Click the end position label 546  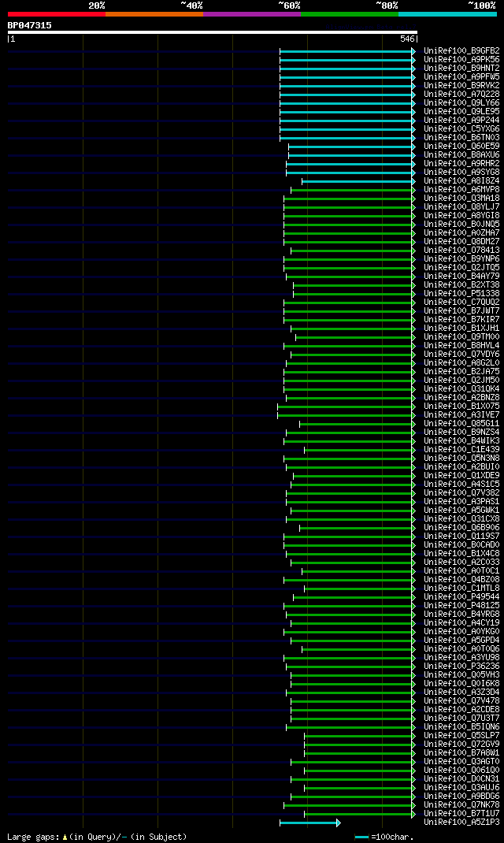pyautogui.click(x=407, y=39)
